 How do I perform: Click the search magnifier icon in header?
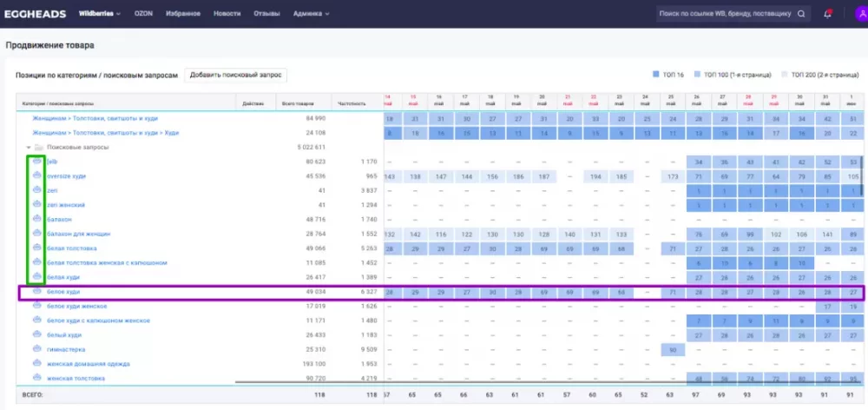coord(801,14)
